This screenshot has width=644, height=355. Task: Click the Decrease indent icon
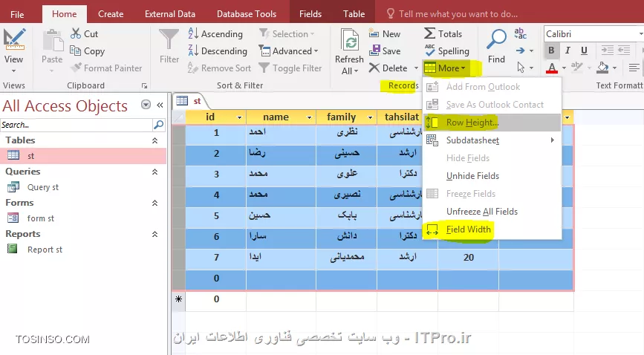(x=623, y=51)
